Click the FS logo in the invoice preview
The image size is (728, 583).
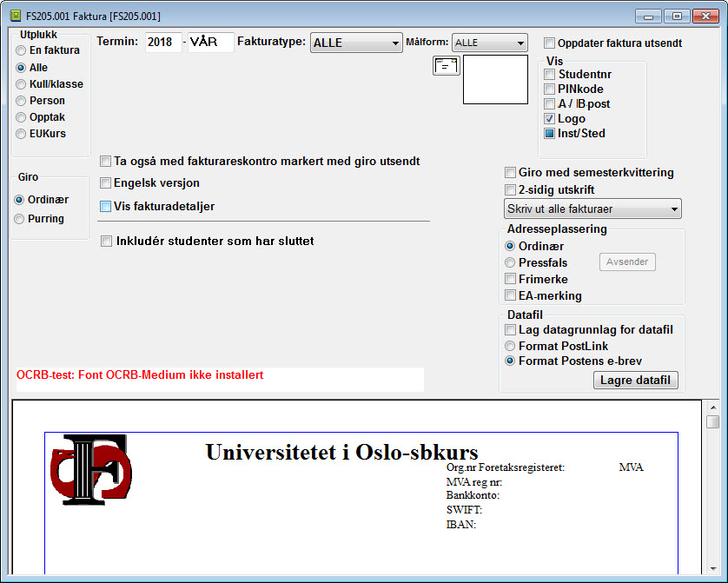(x=91, y=469)
